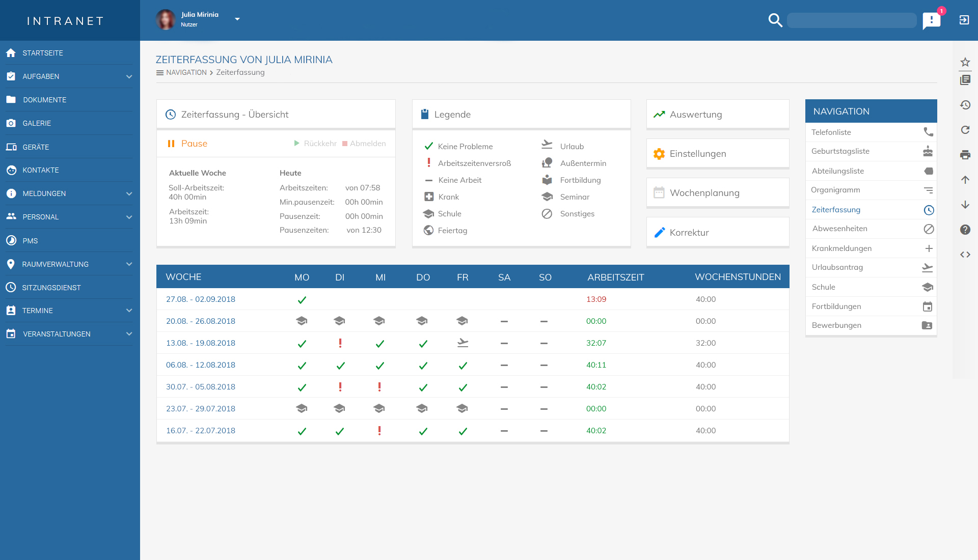The width and height of the screenshot is (978, 560).
Task: Click the search magnifier icon
Action: coord(775,20)
